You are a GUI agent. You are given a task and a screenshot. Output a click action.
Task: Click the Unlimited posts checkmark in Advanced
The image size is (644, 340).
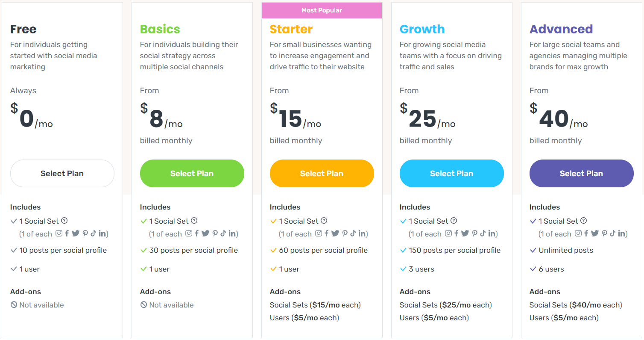[x=533, y=250]
